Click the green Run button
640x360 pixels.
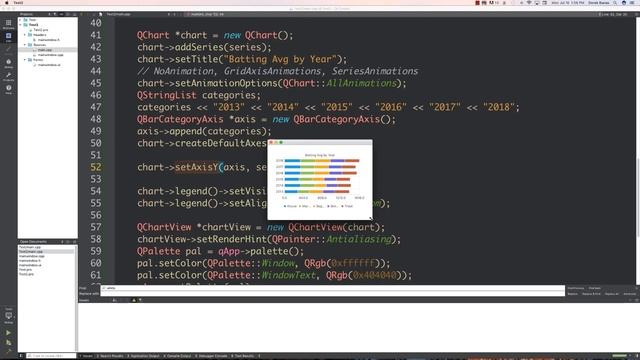pyautogui.click(x=8, y=333)
